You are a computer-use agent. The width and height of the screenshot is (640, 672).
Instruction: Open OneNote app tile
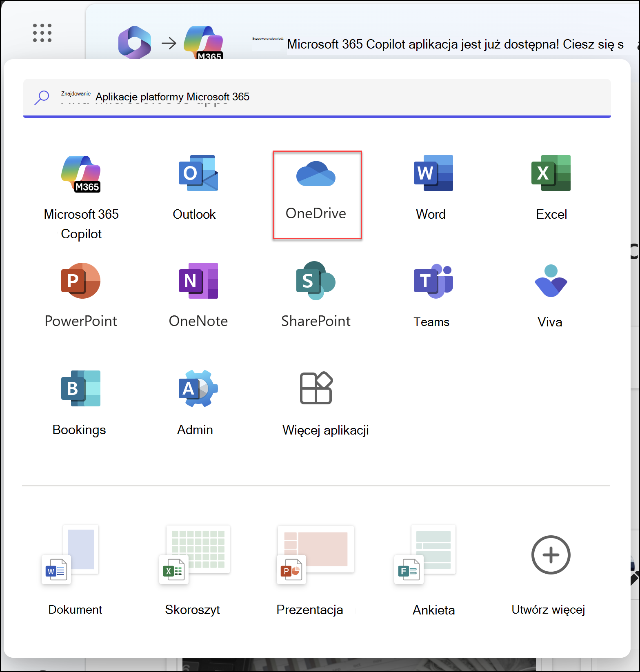(x=198, y=295)
